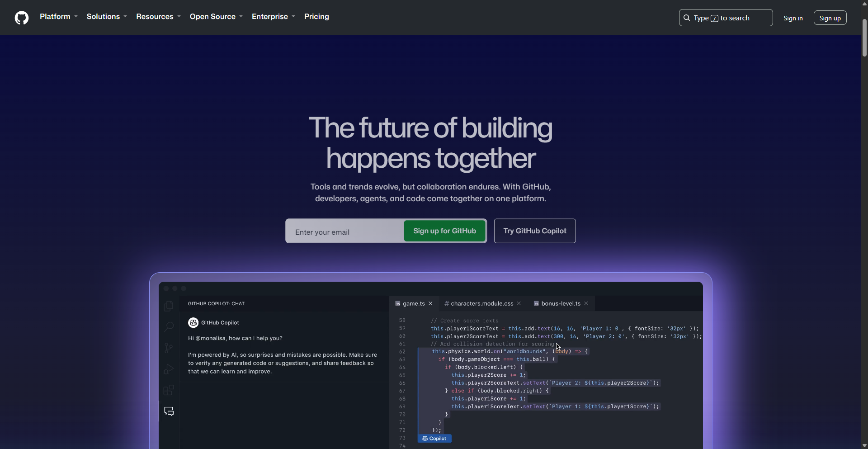Select the Search icon in the editor sidebar
The height and width of the screenshot is (449, 868).
pyautogui.click(x=169, y=326)
